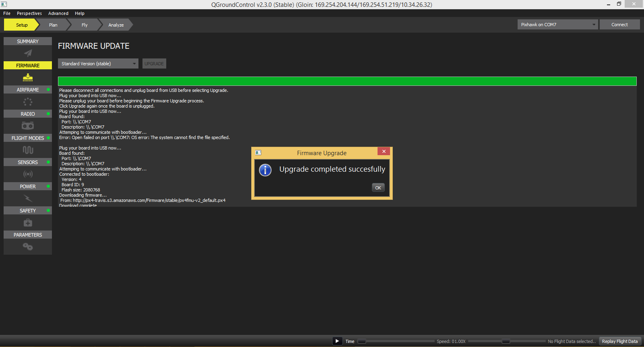This screenshot has height=347, width=644.
Task: Open the Safety first-aid kit icon
Action: pos(28,222)
